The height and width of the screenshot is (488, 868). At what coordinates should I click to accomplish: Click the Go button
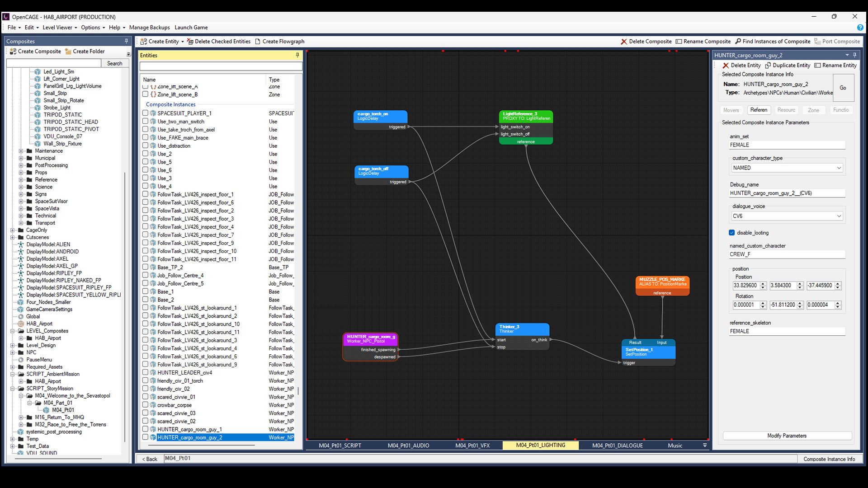point(843,88)
